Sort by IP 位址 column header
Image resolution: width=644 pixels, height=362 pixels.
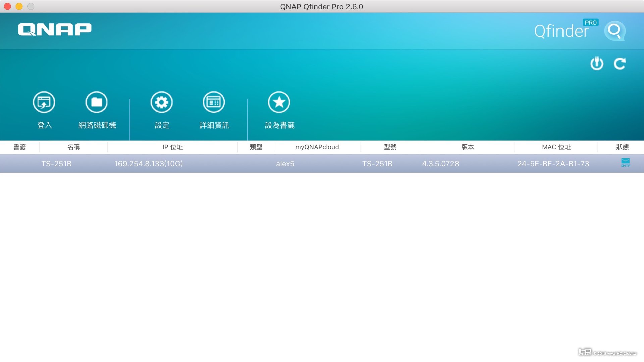(x=172, y=147)
